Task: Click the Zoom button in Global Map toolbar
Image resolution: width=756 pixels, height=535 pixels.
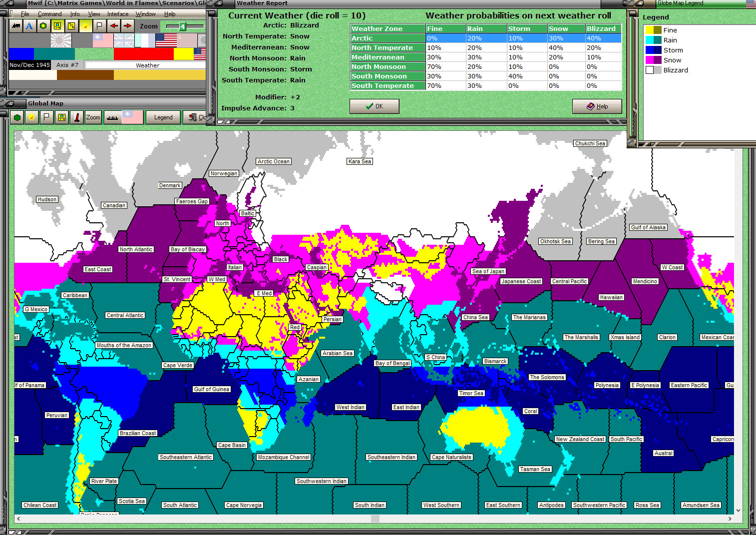Action: [93, 117]
